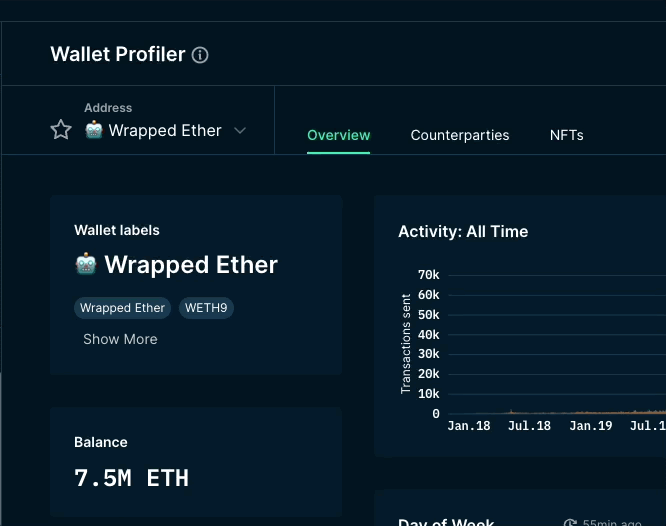The width and height of the screenshot is (666, 526).
Task: Click the Jul.18 label on the chart axis
Action: point(529,426)
